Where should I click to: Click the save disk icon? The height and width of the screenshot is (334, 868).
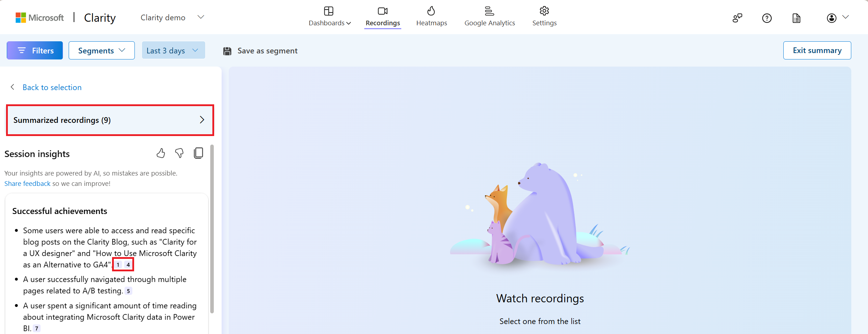(x=227, y=51)
